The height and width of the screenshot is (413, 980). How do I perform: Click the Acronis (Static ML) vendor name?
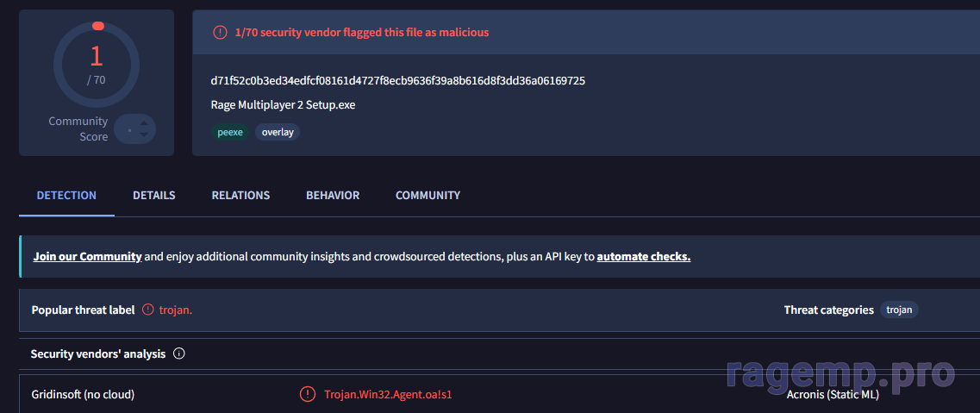[833, 395]
